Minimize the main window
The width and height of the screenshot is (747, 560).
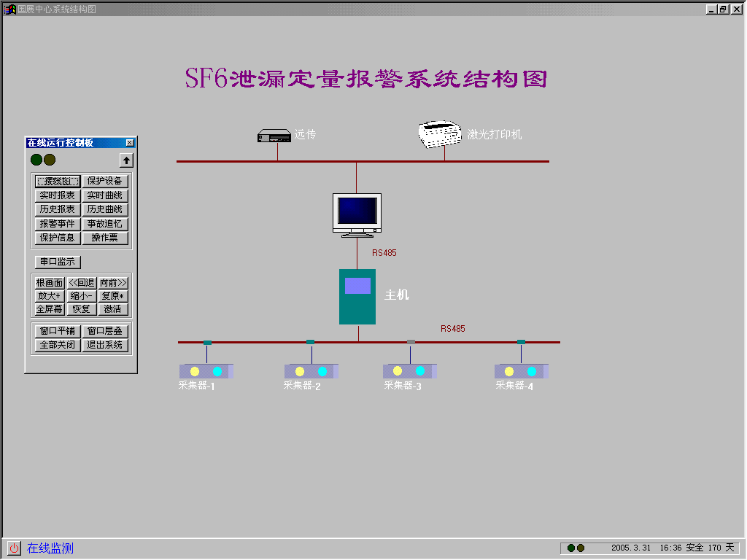pyautogui.click(x=712, y=9)
